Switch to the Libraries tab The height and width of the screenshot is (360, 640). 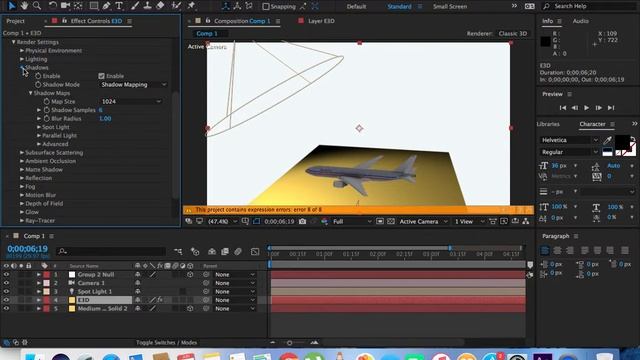(x=548, y=124)
